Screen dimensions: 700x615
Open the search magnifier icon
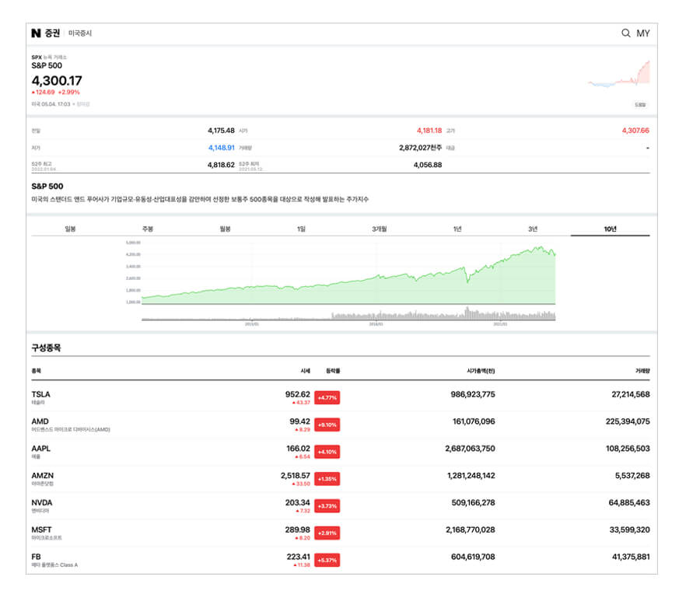(x=626, y=33)
